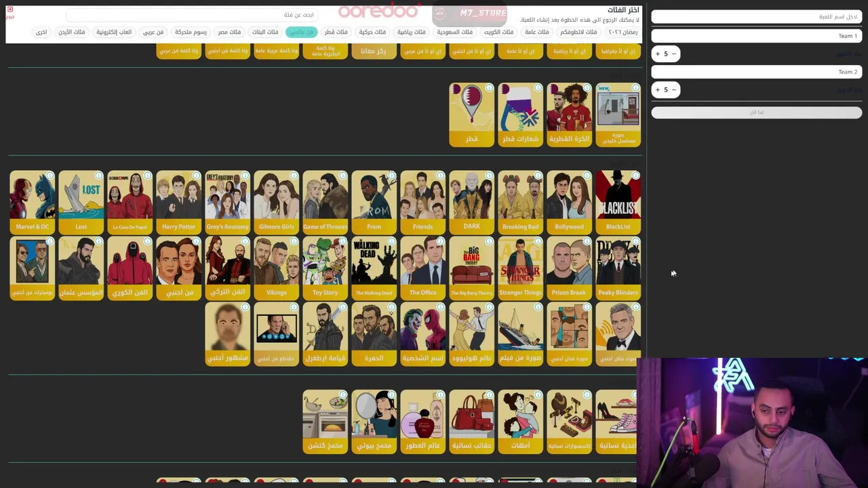Open the فئات السعودية category tab
The image size is (868, 488).
(454, 32)
